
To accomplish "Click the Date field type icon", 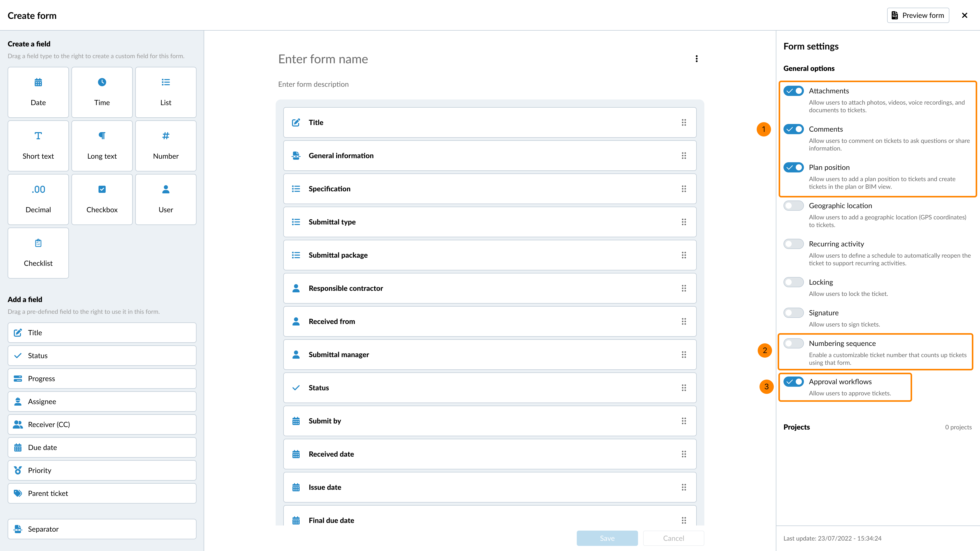I will (x=38, y=82).
